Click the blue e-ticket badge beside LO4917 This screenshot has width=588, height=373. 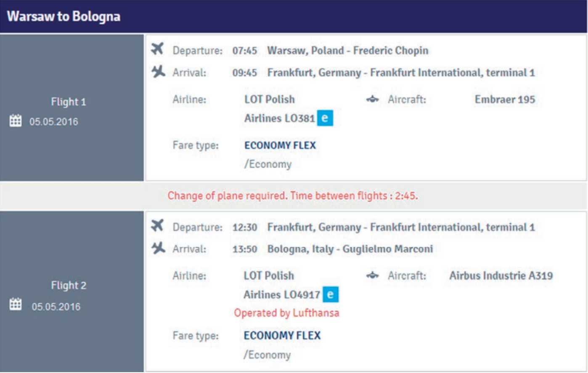pyautogui.click(x=331, y=294)
